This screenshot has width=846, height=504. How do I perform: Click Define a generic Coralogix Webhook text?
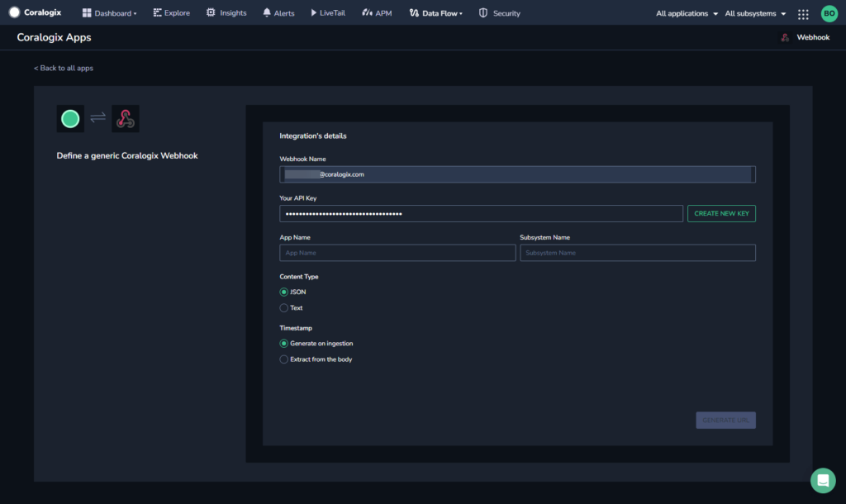127,156
